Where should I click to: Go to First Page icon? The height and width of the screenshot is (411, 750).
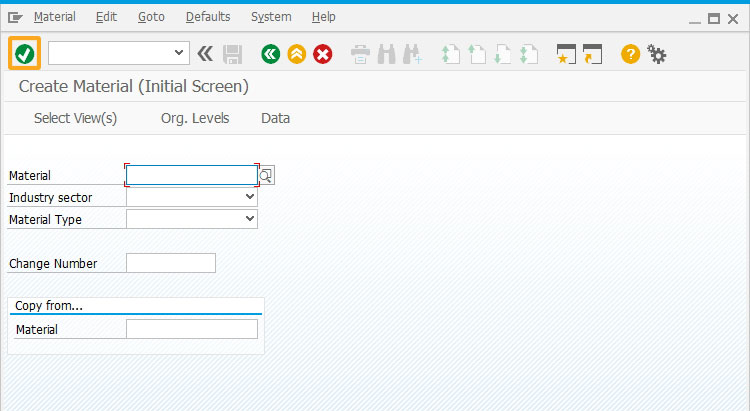pos(451,54)
